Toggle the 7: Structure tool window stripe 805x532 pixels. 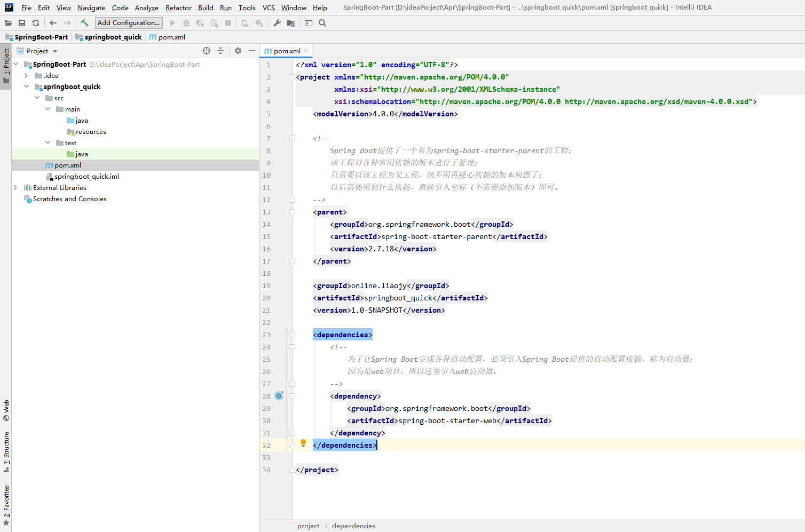(x=6, y=452)
